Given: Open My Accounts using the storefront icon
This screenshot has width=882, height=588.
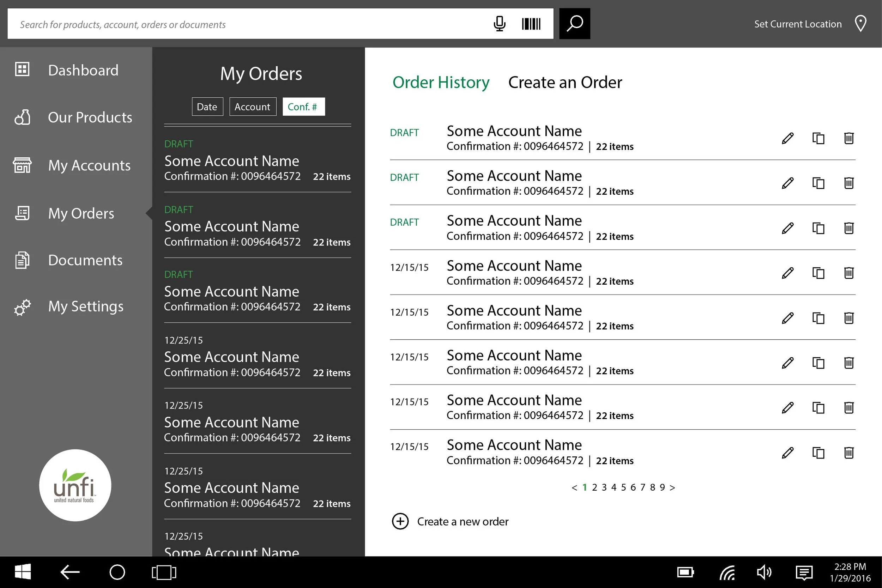Looking at the screenshot, I should [x=22, y=165].
